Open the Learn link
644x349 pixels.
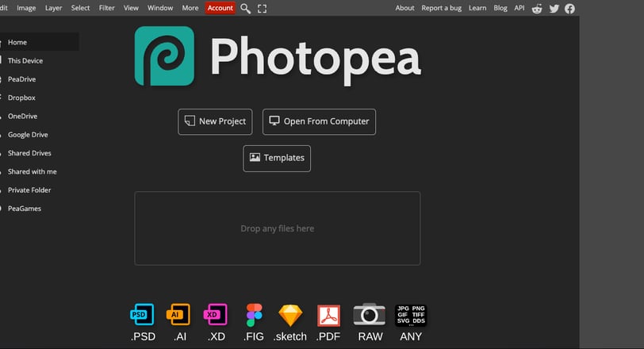(477, 8)
